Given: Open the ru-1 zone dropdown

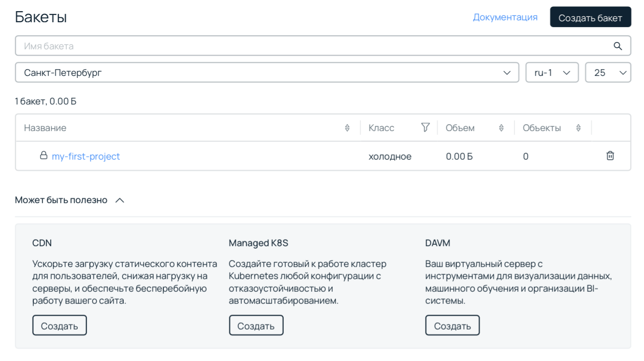Looking at the screenshot, I should coord(552,73).
